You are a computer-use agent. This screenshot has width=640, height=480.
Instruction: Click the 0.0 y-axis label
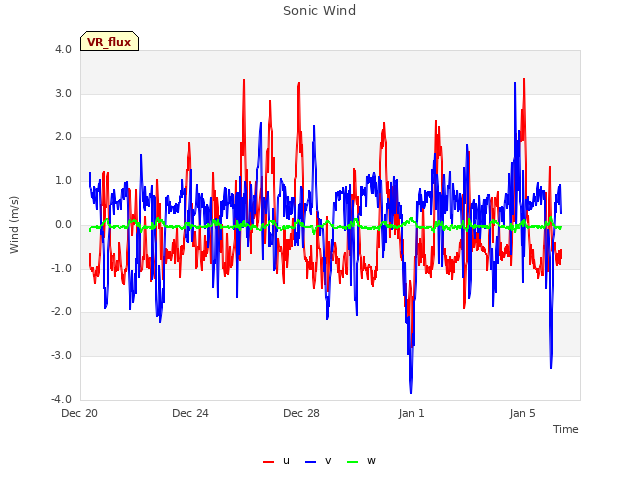63,224
